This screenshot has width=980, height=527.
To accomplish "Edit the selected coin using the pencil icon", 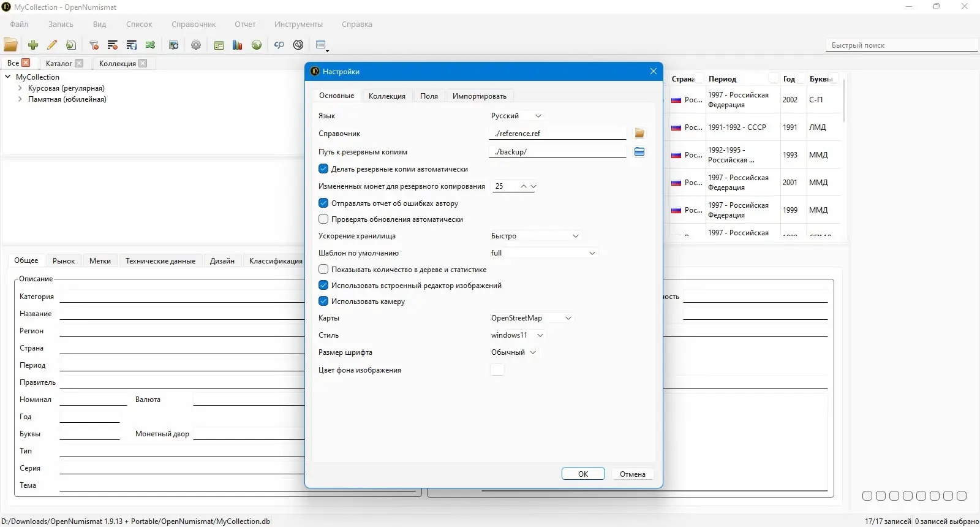I will [x=52, y=45].
